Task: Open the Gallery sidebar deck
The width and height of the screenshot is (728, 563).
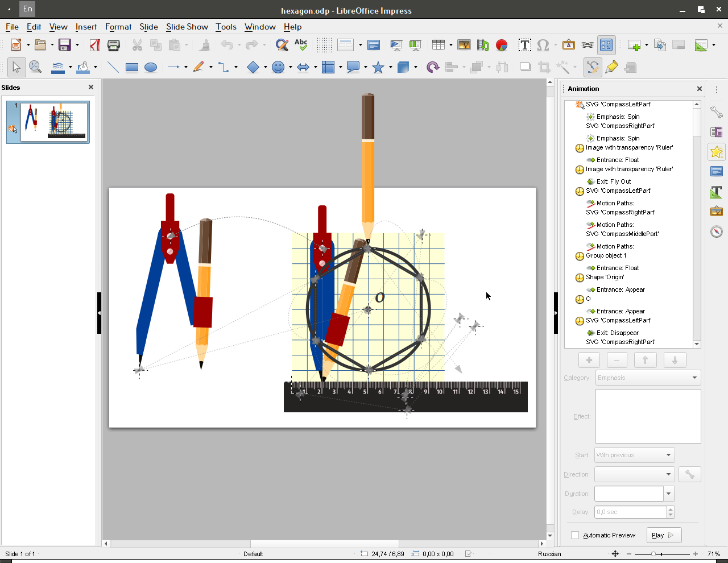Action: [717, 212]
